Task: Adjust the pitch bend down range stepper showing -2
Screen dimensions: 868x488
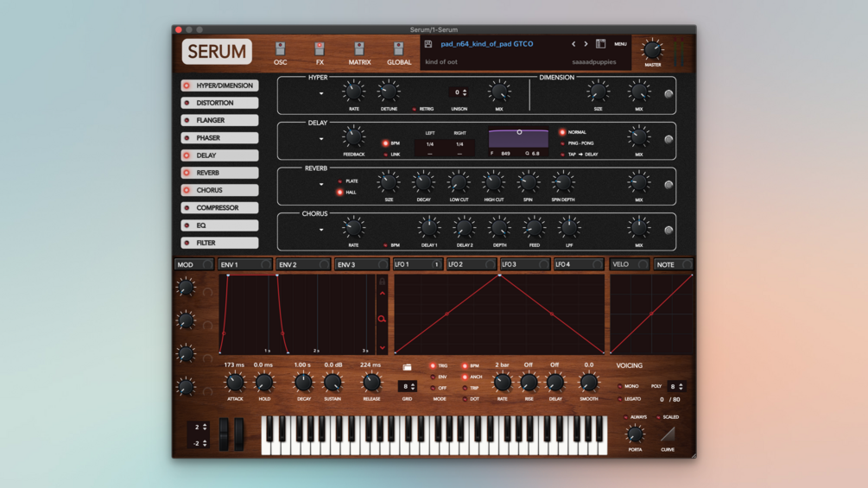Action: 205,443
